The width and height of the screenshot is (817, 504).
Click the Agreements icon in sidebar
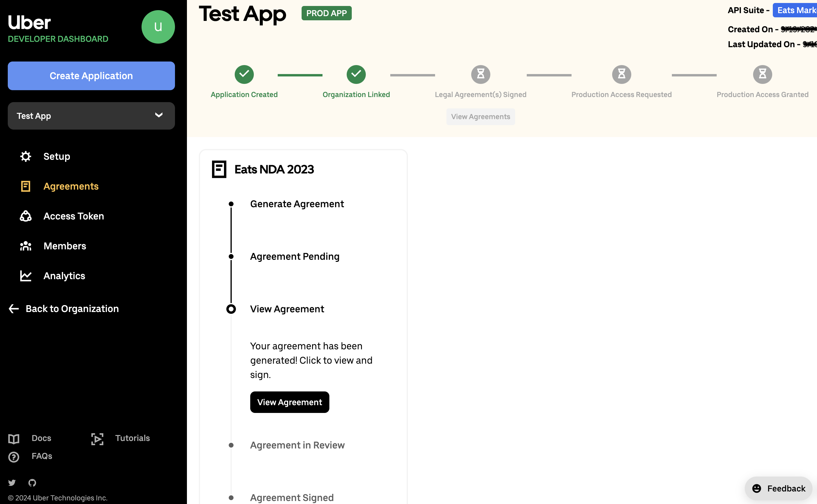[x=26, y=186]
